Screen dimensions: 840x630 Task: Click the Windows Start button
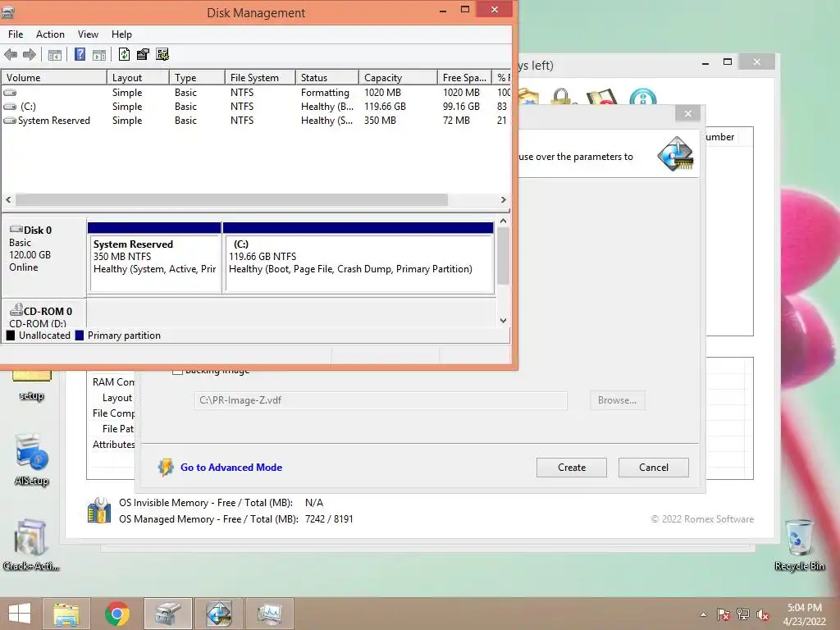(20, 614)
